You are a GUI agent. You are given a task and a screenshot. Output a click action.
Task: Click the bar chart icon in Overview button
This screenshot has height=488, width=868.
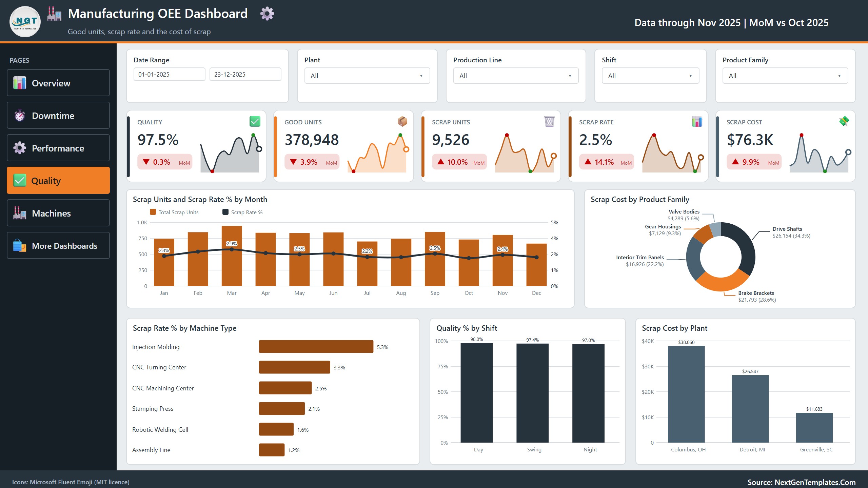tap(20, 83)
